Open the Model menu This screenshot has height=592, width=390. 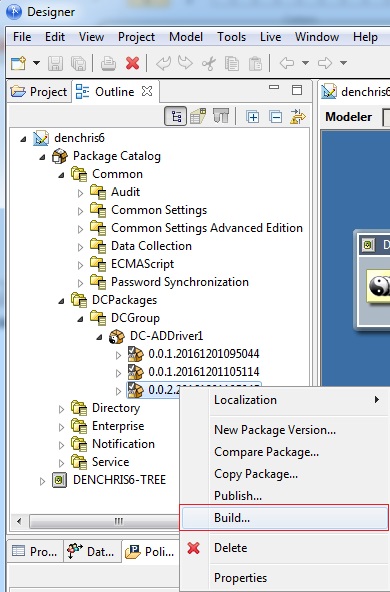[186, 37]
